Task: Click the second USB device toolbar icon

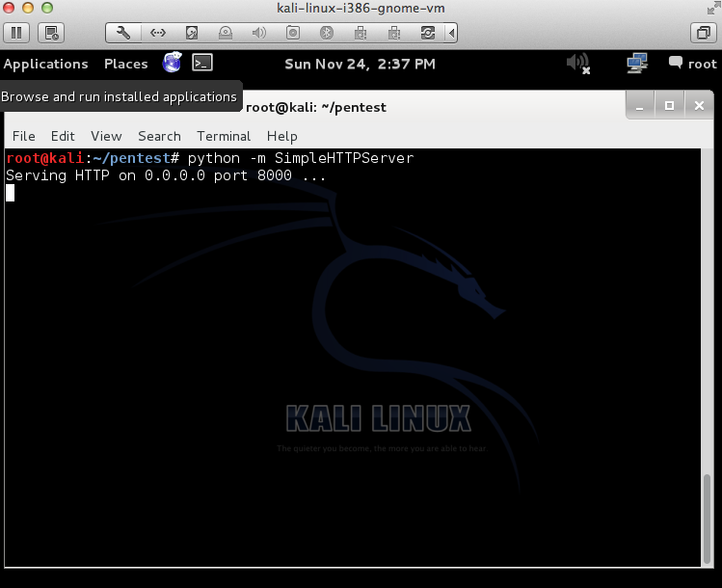Action: pos(394,33)
